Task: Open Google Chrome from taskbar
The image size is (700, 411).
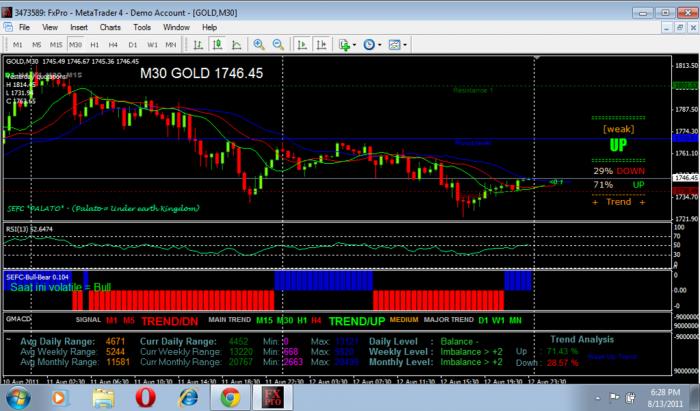Action: [x=231, y=398]
